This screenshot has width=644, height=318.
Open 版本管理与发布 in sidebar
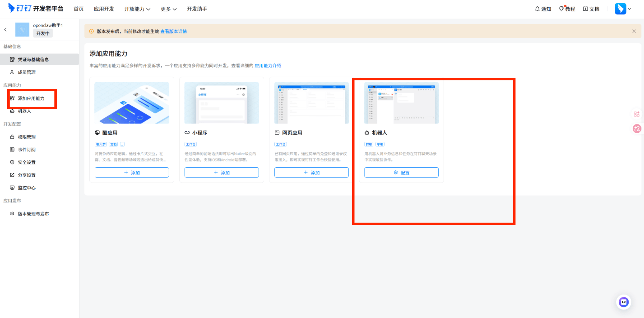[33, 214]
